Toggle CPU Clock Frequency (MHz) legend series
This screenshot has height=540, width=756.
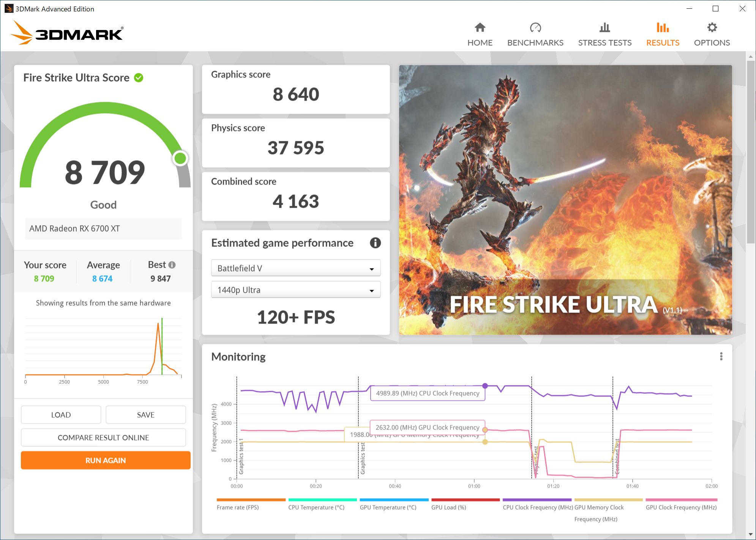click(538, 507)
